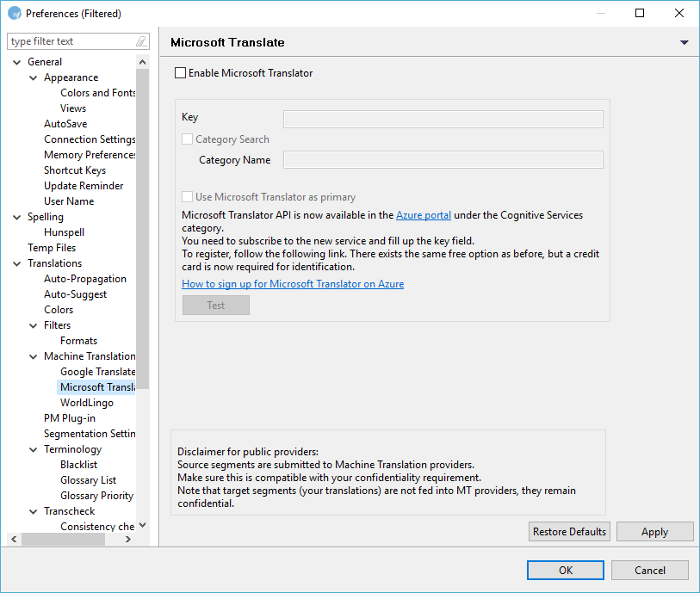Collapse the Terminology tree node
700x593 pixels.
(33, 449)
